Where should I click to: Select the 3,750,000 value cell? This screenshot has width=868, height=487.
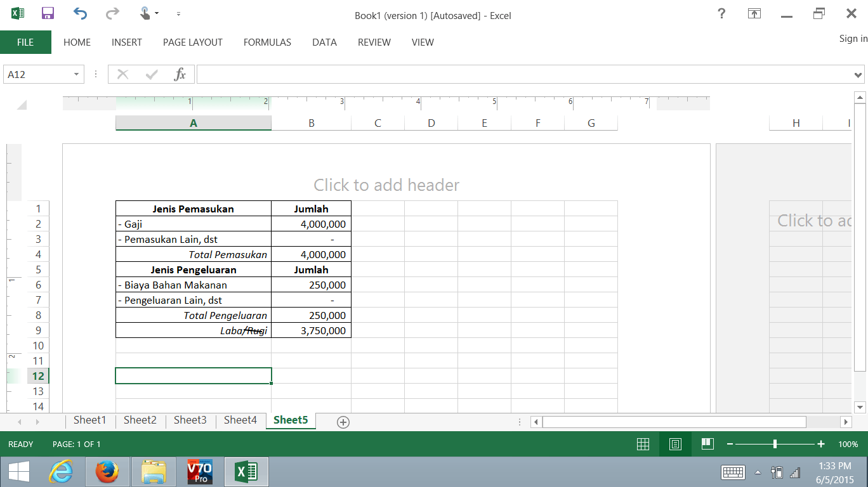[x=312, y=330]
